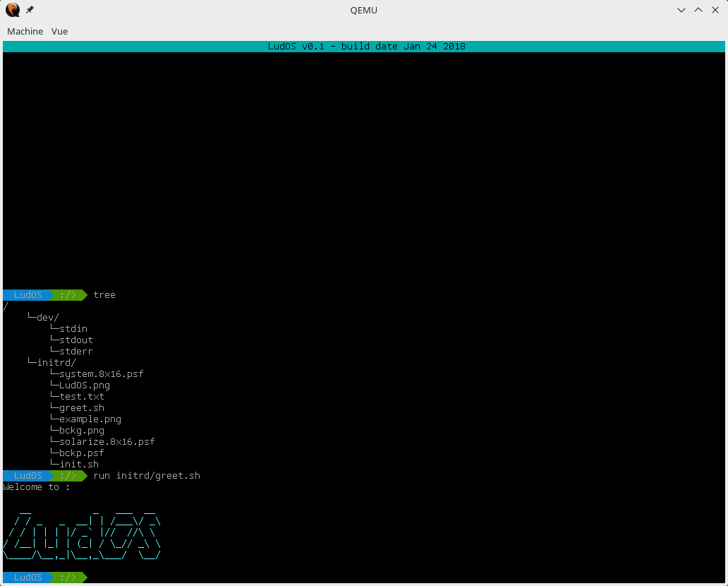Click bckp.psf file name
This screenshot has width=728, height=586.
tap(82, 453)
